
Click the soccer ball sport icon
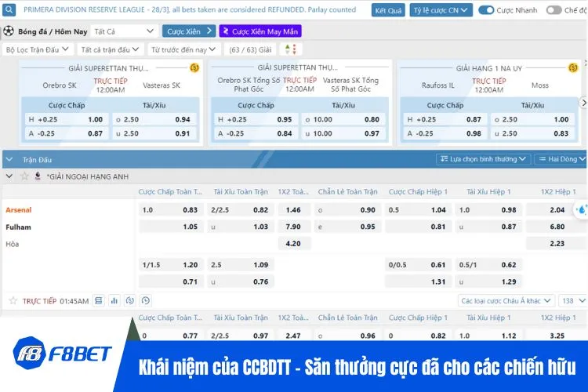tap(9, 31)
